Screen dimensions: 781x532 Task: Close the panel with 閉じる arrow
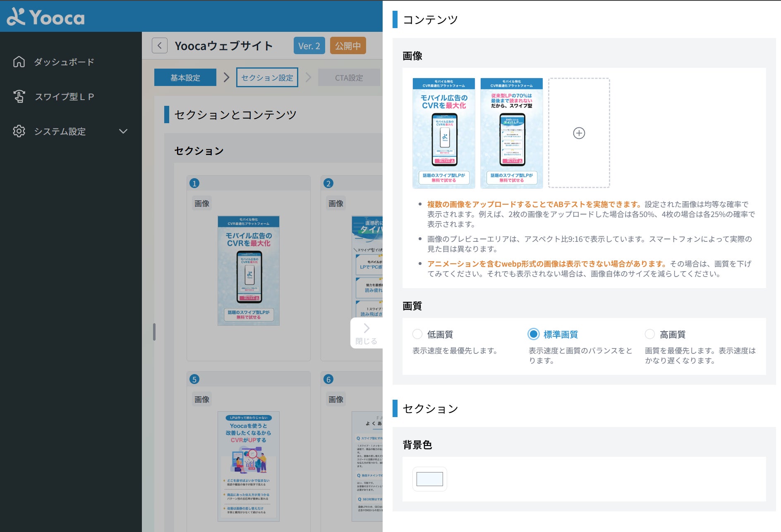click(x=367, y=333)
